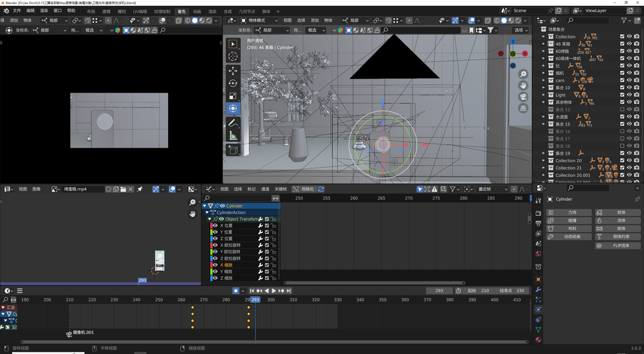Open the 最近帧 pivot dropdown

(493, 189)
